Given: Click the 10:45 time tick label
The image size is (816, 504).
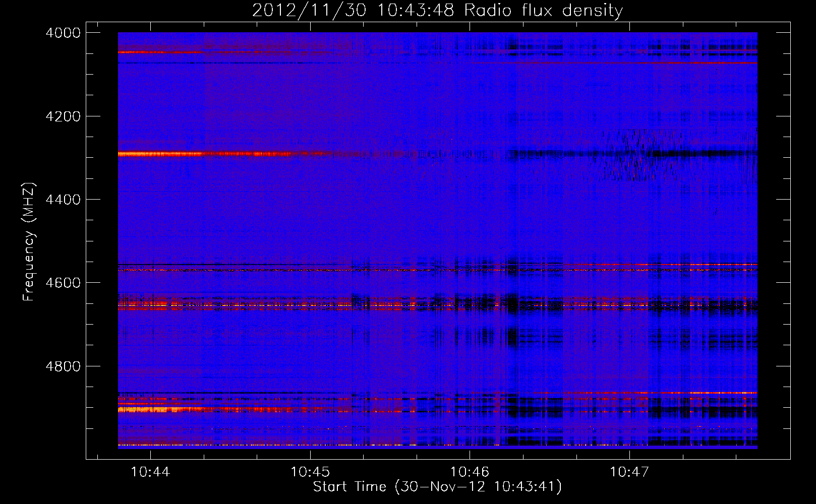Looking at the screenshot, I should 310,472.
